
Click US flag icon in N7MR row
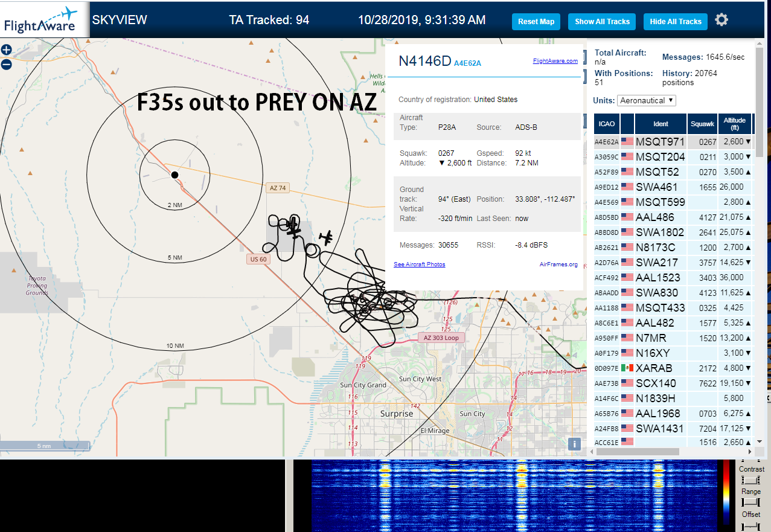pyautogui.click(x=627, y=338)
